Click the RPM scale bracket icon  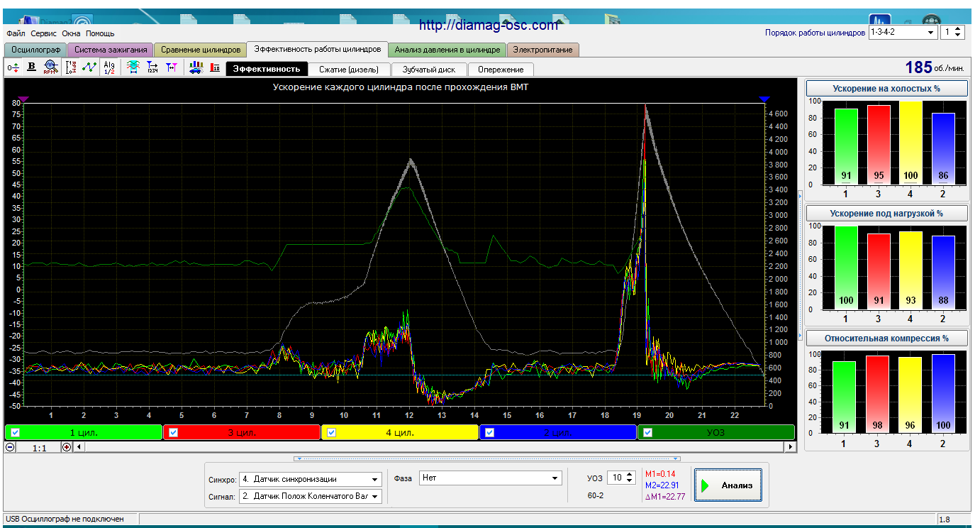click(x=71, y=67)
